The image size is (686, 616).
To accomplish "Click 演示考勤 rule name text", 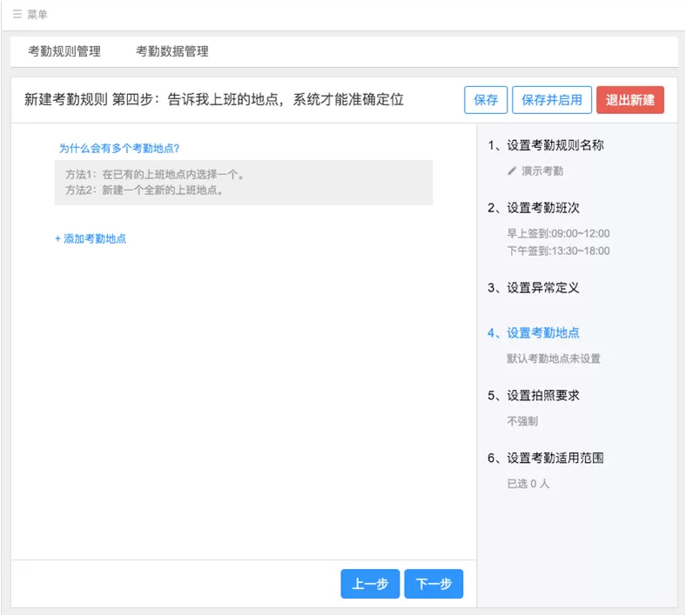I will 542,171.
